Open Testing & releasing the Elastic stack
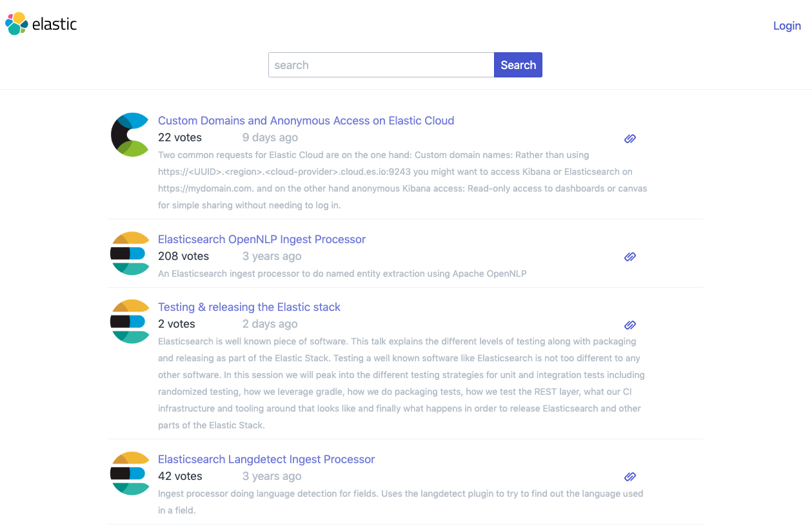This screenshot has width=812, height=529. [249, 307]
